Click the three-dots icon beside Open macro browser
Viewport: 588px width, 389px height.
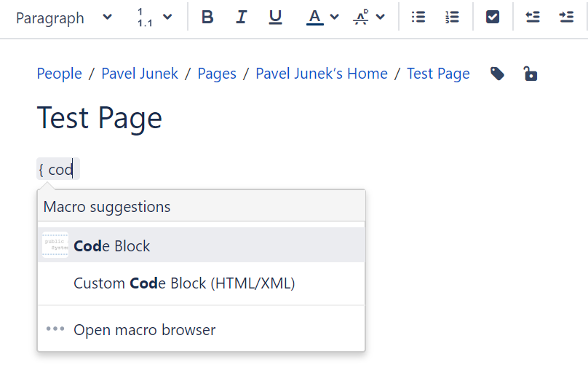coord(55,329)
